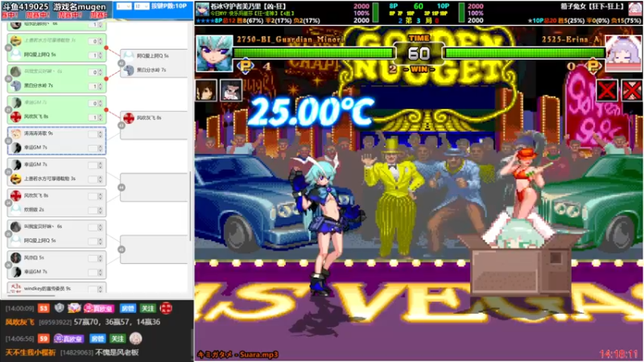Click red avatar in 14:00:09 message

166,308
